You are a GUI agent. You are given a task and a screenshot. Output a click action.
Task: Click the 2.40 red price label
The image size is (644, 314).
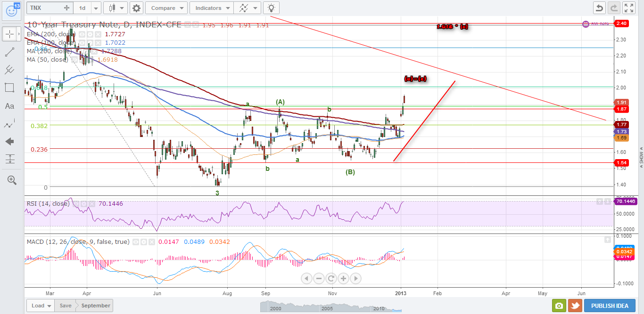(x=621, y=23)
